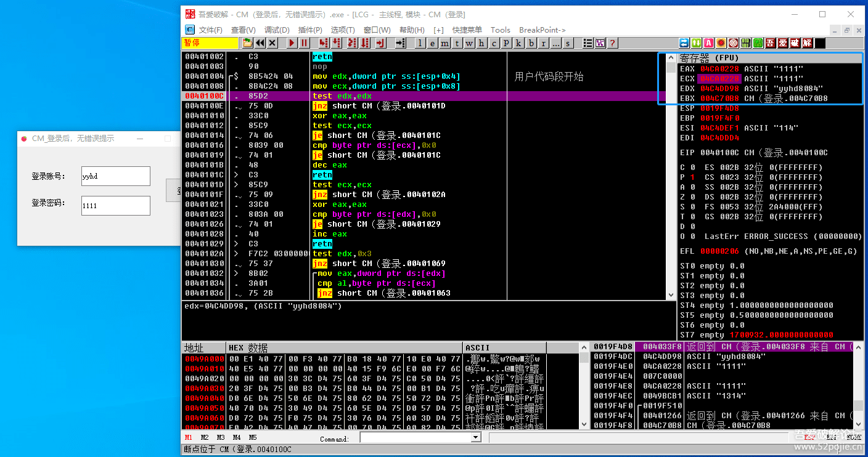Open the 调试(D) debug menu

pyautogui.click(x=277, y=30)
